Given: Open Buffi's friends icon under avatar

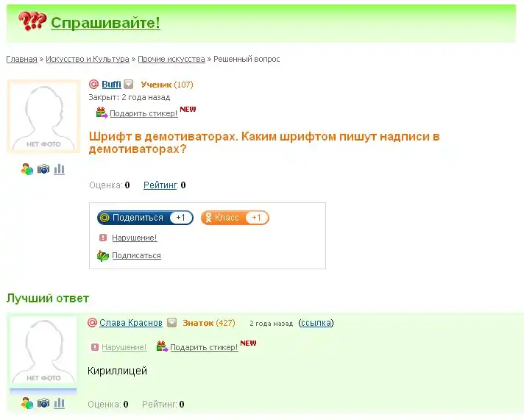Looking at the screenshot, I should [27, 169].
